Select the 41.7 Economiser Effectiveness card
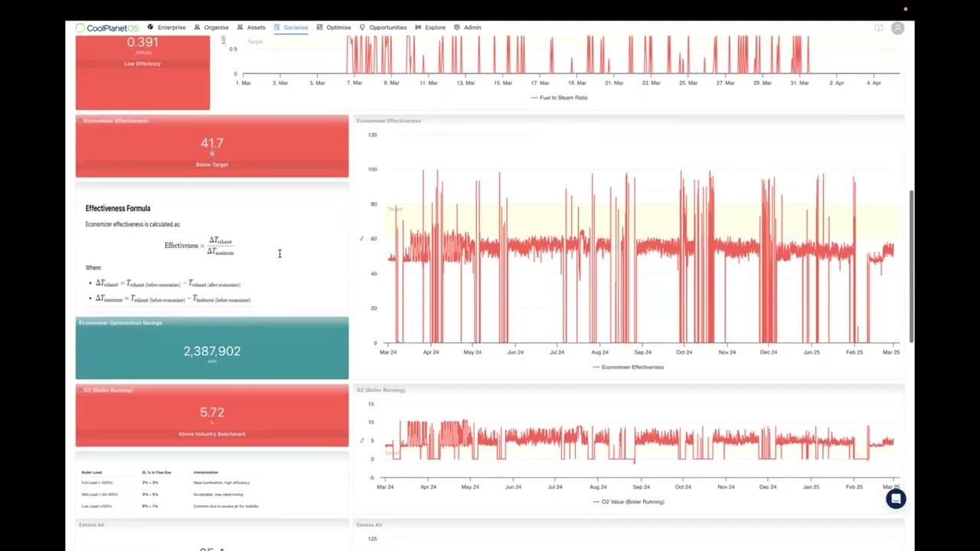The width and height of the screenshot is (980, 551). (x=212, y=146)
